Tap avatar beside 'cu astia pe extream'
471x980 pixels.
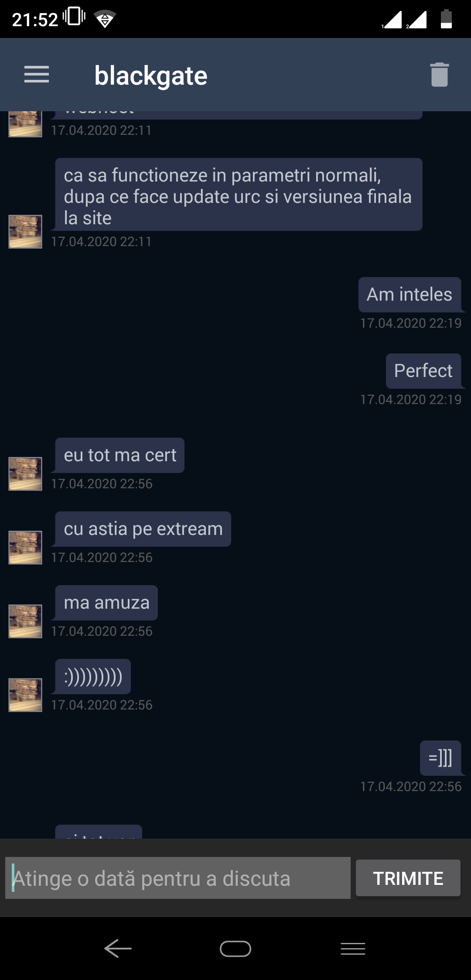pos(25,548)
